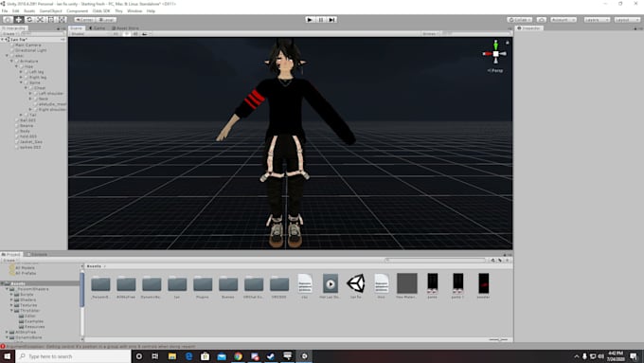This screenshot has width=644, height=363.
Task: Collapse the Hips node
Action: point(16,66)
